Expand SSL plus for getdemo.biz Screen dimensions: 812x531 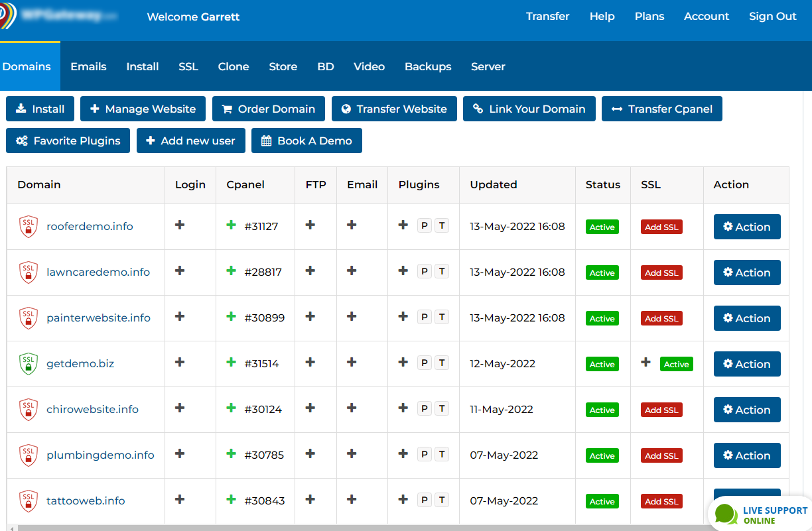645,363
